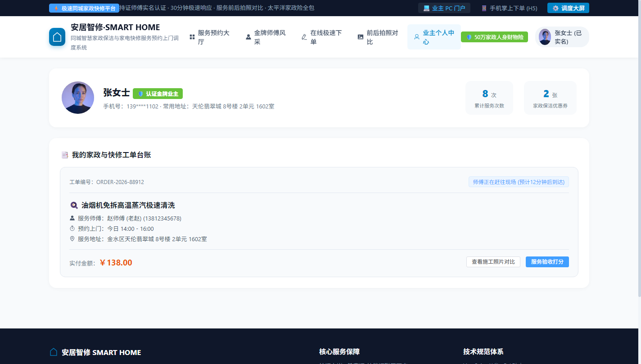Click the 张女士 (已实名) user chip
This screenshot has width=641, height=364.
pos(562,37)
